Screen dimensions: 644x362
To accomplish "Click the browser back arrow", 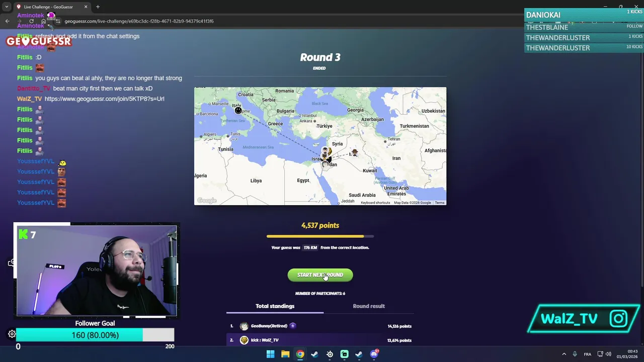I will (x=7, y=21).
